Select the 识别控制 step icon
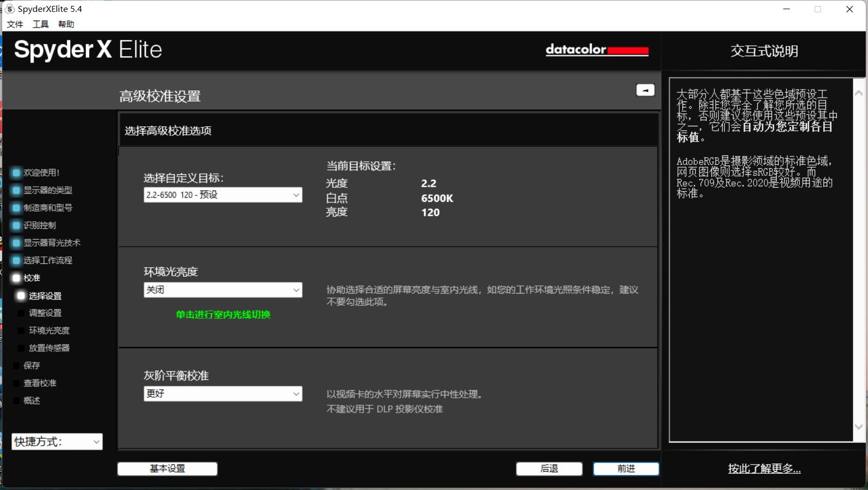This screenshot has width=868, height=490. pyautogui.click(x=16, y=225)
